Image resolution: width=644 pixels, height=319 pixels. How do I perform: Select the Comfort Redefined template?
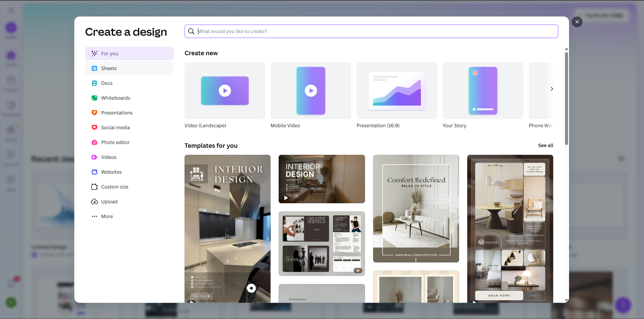(x=416, y=208)
